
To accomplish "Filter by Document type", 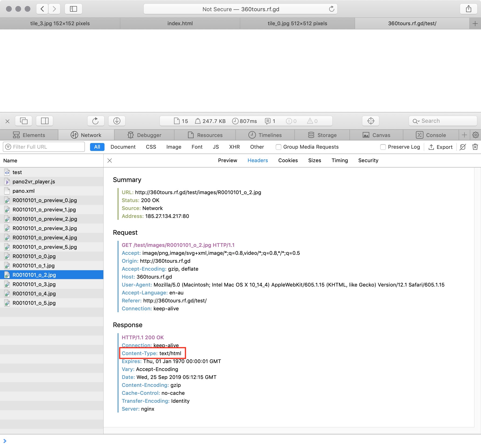I will click(123, 147).
